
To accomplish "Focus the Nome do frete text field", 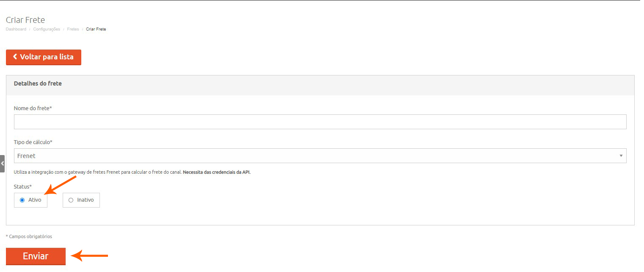I will tap(320, 122).
